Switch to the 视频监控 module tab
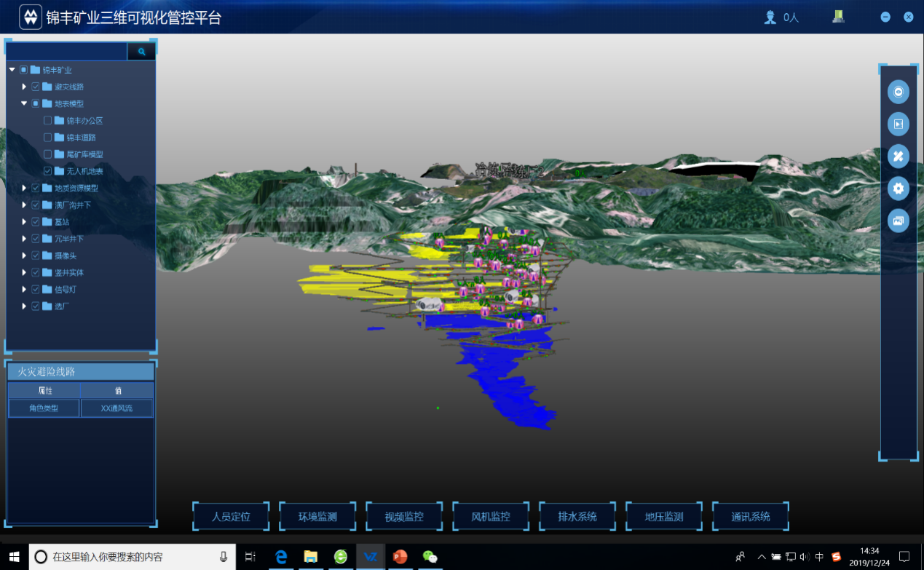The height and width of the screenshot is (570, 924). point(404,517)
